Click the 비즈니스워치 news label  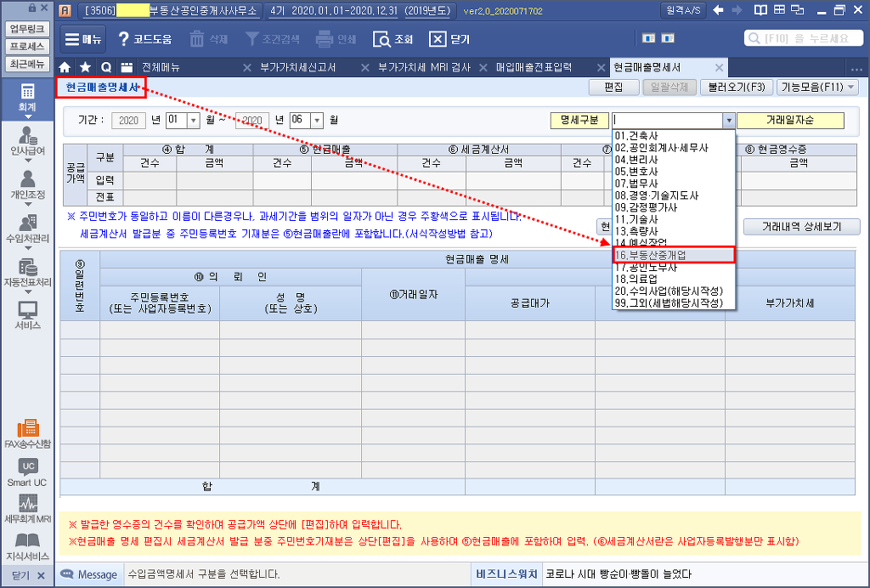pos(506,574)
